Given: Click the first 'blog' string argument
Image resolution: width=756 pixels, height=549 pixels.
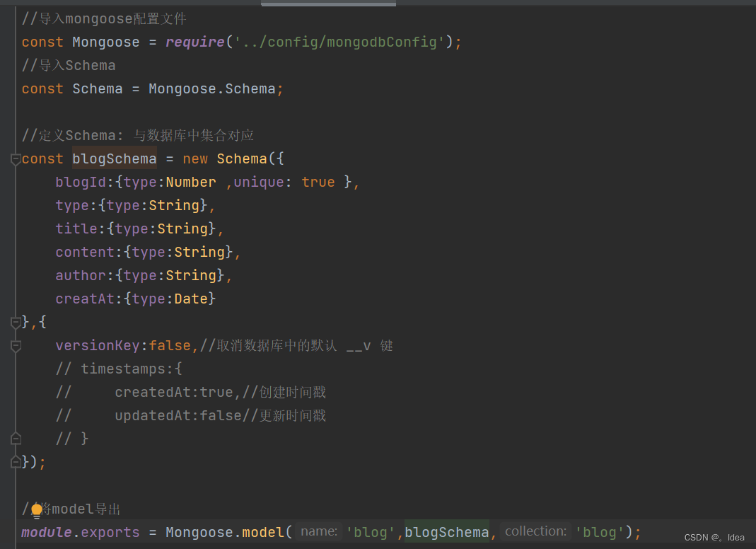Looking at the screenshot, I should (x=371, y=533).
